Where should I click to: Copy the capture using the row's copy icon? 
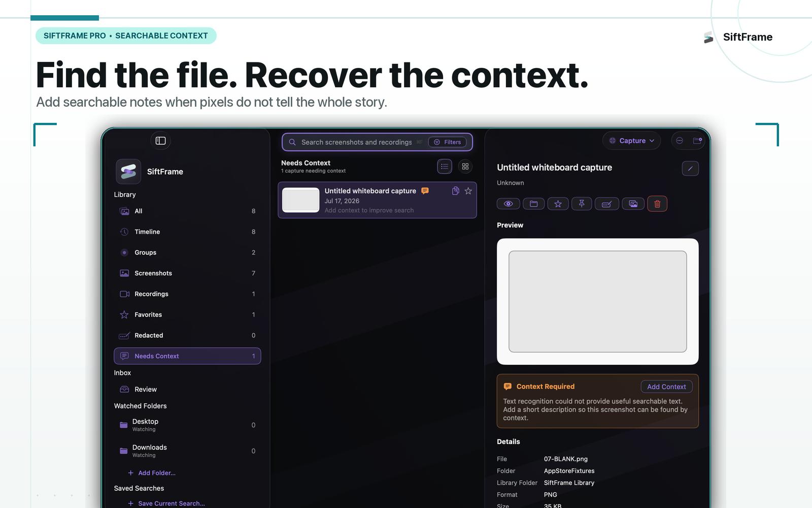pos(455,191)
